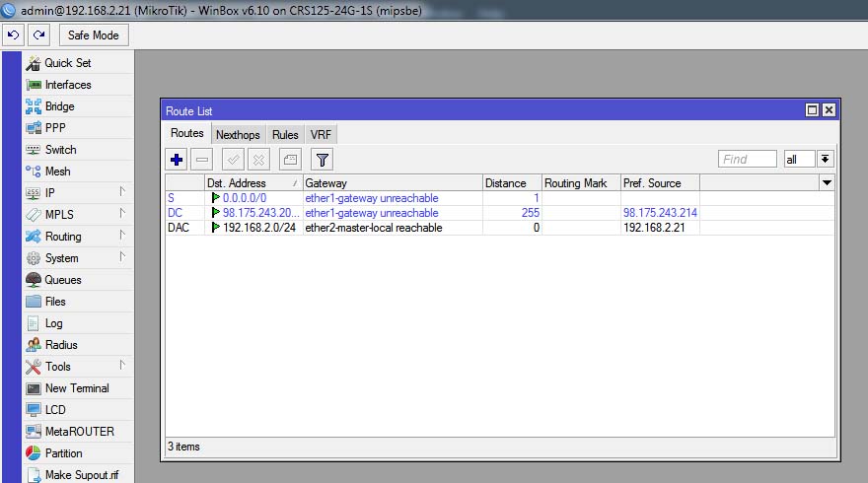Click the enable checkmark button

[233, 160]
